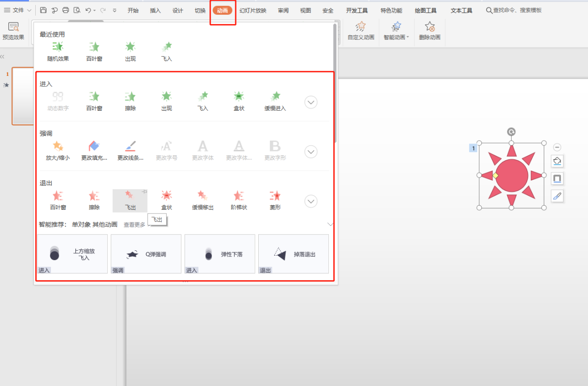
Task: Expand more 退出 animations
Action: [311, 201]
